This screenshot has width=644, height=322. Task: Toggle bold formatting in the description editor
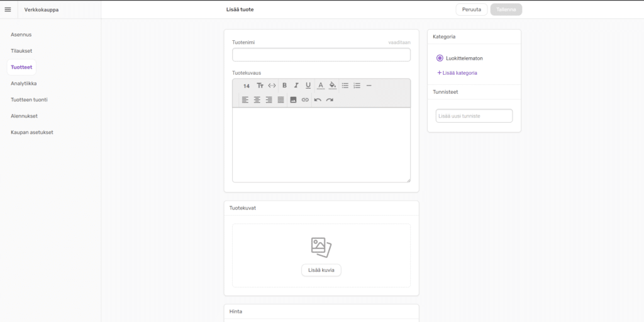point(284,86)
